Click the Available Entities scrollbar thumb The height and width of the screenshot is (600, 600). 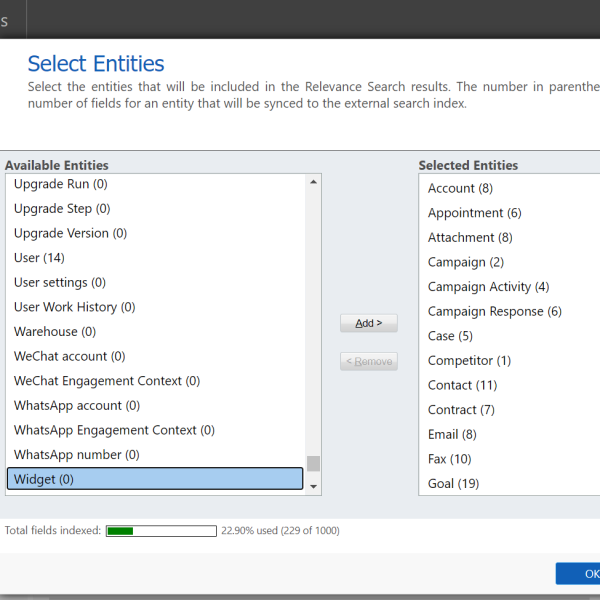313,463
